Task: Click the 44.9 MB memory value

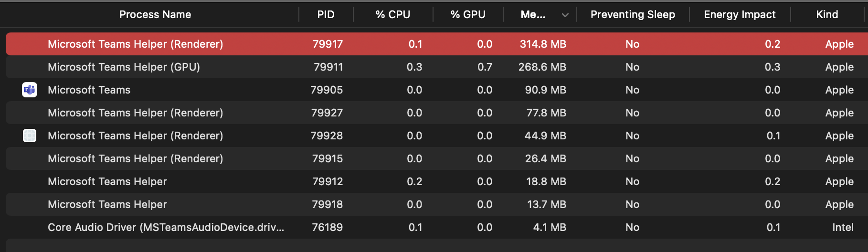Action: coord(545,136)
